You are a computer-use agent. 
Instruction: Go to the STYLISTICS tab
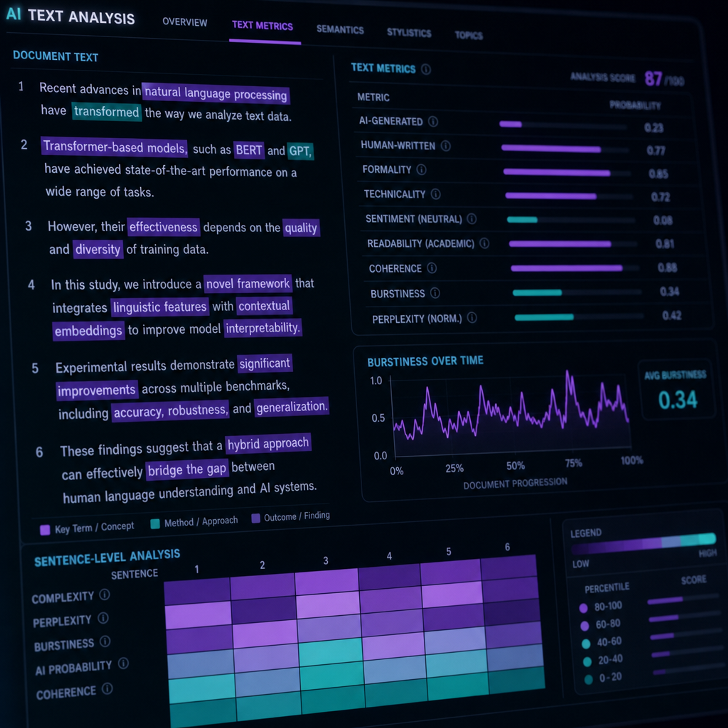click(x=409, y=33)
